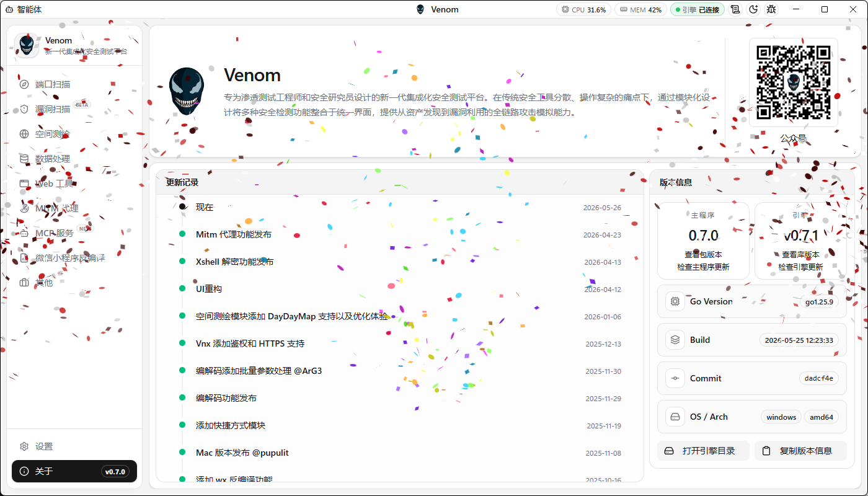Screen dimensions: 868x496
Task: Click the 引擎 已连接 status badge
Action: 697,10
